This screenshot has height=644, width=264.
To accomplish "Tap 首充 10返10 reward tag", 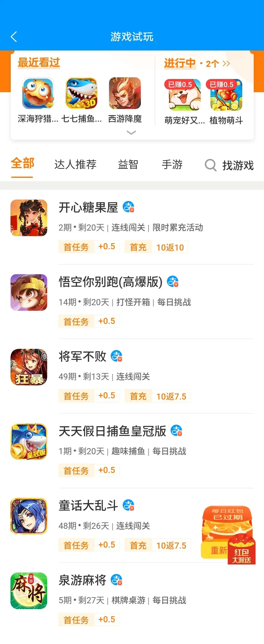I will pos(157,247).
